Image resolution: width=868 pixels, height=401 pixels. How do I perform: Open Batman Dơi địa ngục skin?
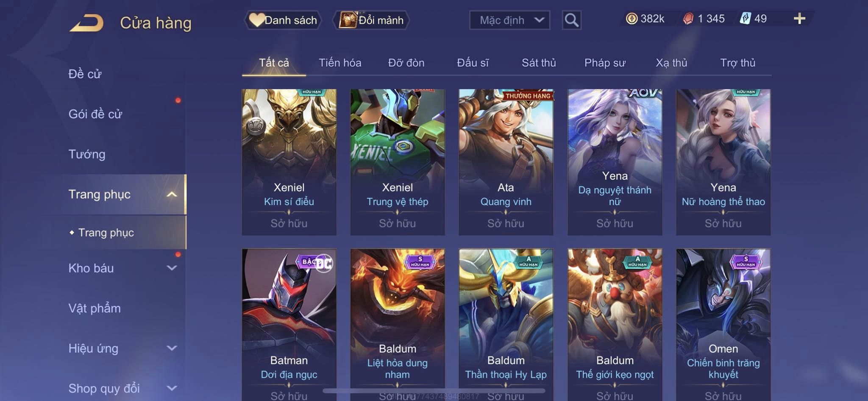289,325
